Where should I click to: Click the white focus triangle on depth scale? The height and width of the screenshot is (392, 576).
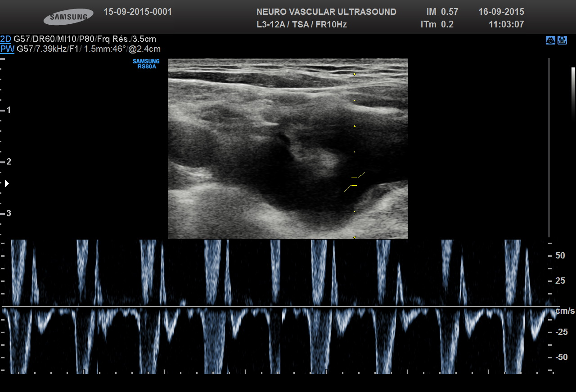(7, 183)
